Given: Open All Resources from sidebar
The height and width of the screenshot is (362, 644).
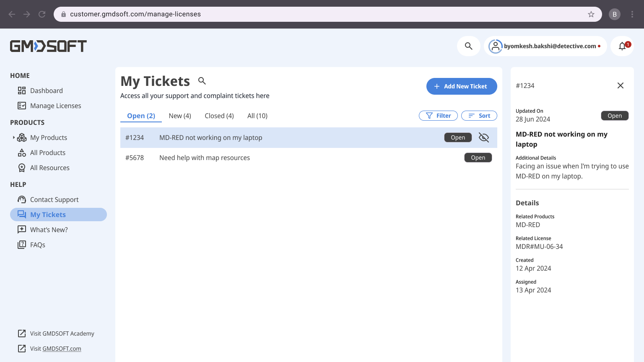Looking at the screenshot, I should (49, 168).
